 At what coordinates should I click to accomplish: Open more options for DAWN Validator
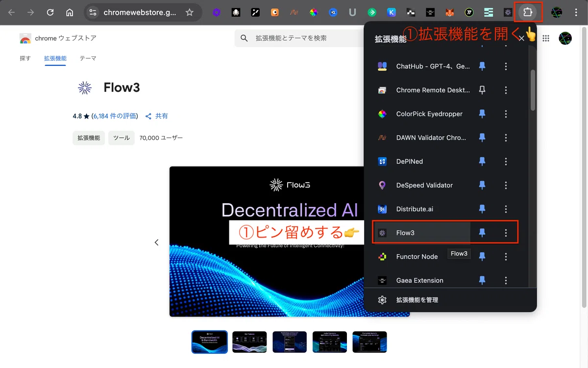506,137
